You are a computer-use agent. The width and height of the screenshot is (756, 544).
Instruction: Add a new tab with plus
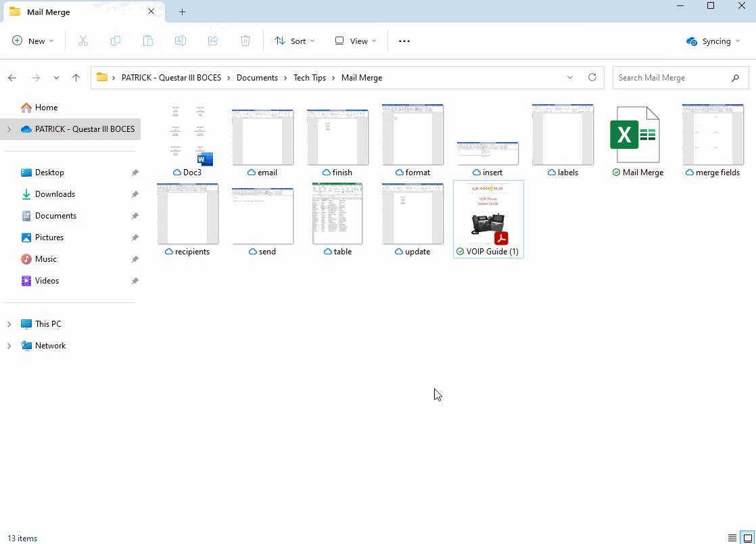point(183,12)
